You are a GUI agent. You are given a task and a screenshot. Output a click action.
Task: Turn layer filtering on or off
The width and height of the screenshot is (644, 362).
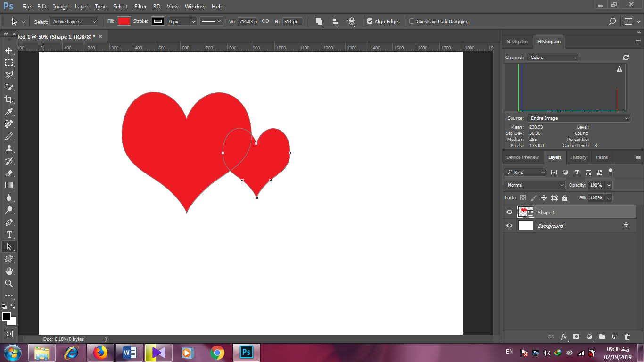click(x=611, y=172)
